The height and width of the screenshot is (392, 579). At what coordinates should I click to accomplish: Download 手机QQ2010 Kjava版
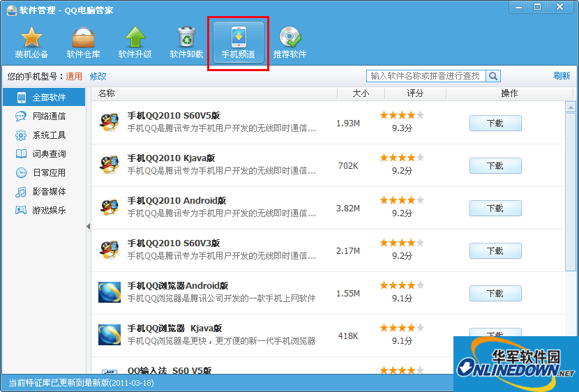click(495, 166)
